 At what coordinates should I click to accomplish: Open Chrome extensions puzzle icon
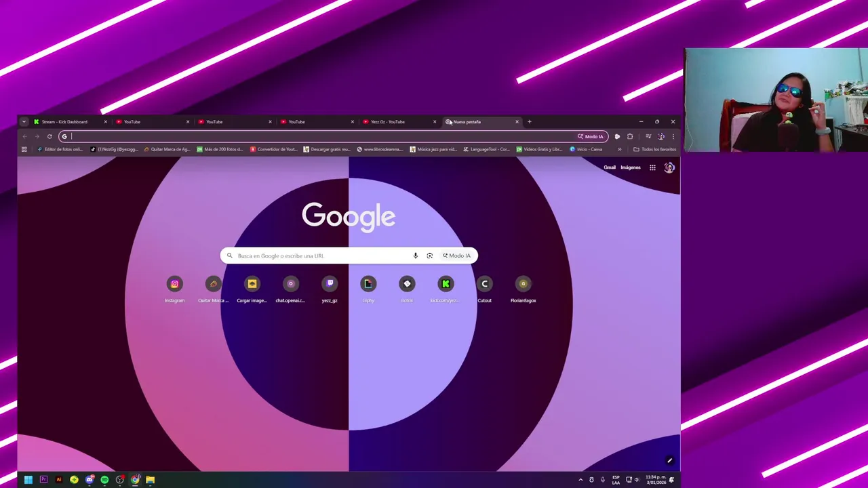point(630,136)
